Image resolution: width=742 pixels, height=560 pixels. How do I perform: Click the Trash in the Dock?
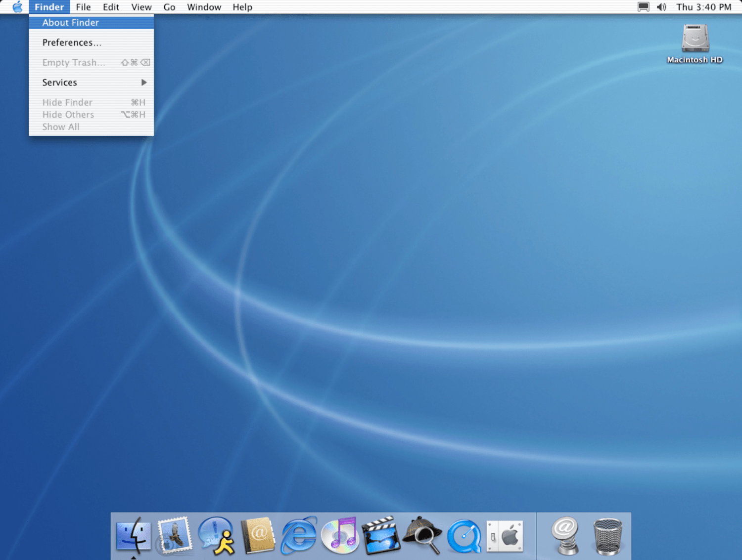pos(607,536)
